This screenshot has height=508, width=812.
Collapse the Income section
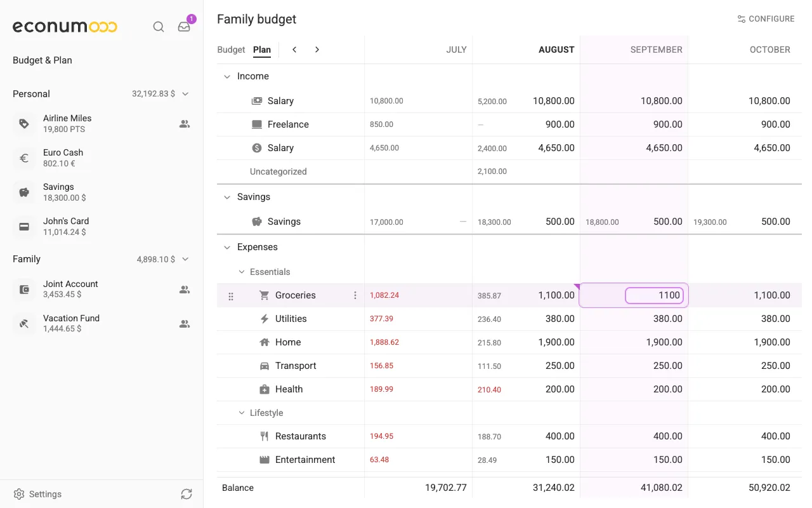coord(226,76)
